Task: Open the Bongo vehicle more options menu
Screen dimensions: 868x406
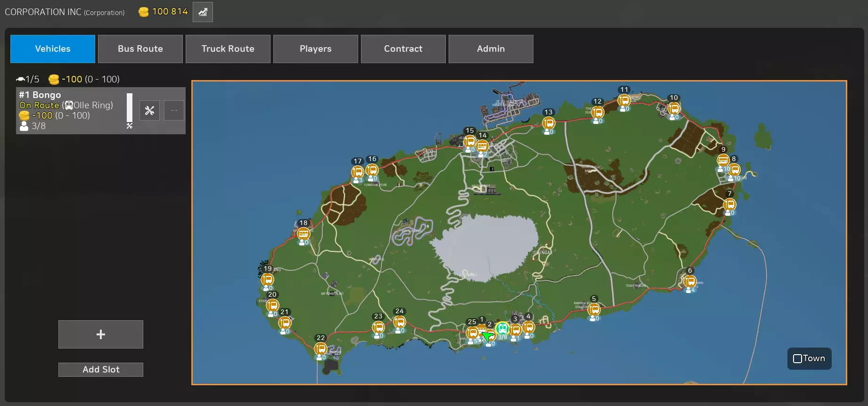Action: (x=174, y=111)
